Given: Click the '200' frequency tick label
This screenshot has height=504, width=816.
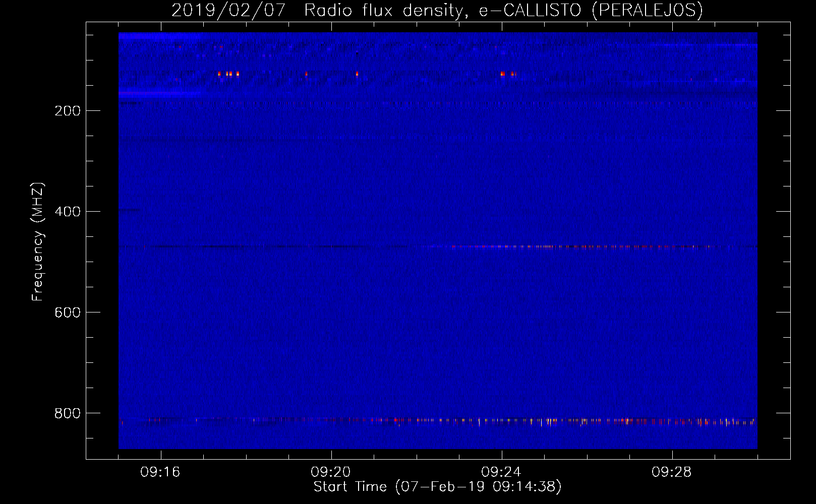Looking at the screenshot, I should pos(68,111).
